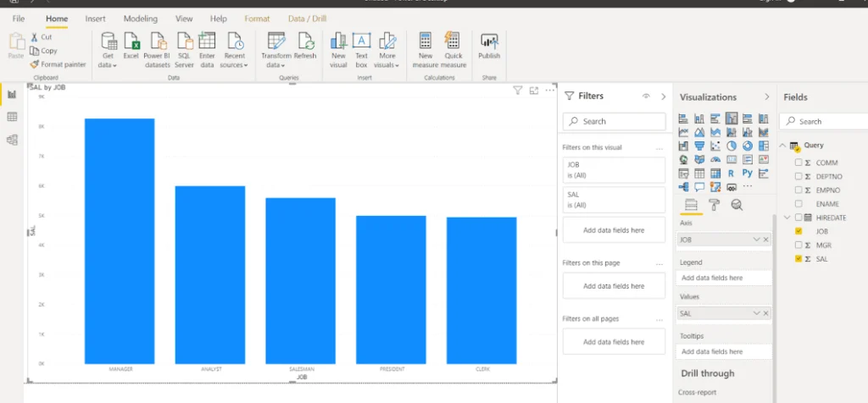
Task: Check the HIREDATE field checkbox
Action: click(798, 218)
